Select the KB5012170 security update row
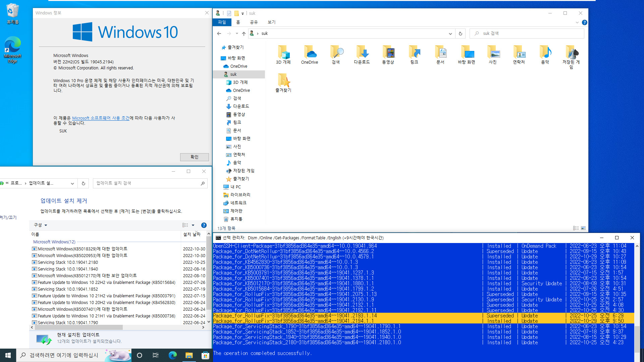Screen dimensions: 644x362 [x=118, y=276]
